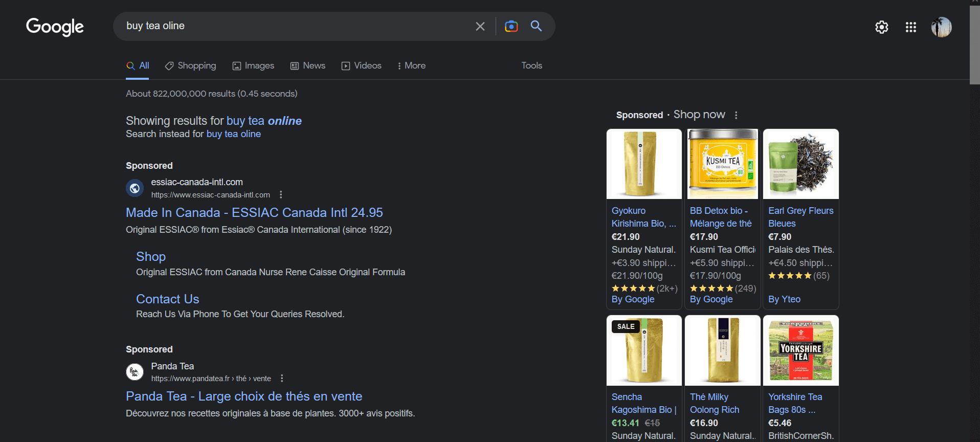Viewport: 980px width, 442px height.
Task: Open Panda Tea - Large choix de thés ad
Action: [244, 396]
